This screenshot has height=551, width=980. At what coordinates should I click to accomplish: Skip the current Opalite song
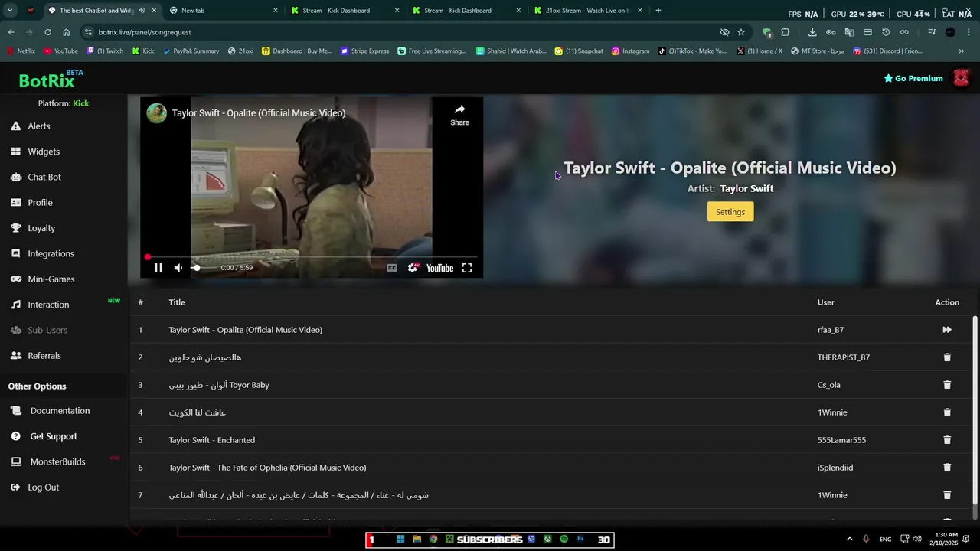coord(947,330)
